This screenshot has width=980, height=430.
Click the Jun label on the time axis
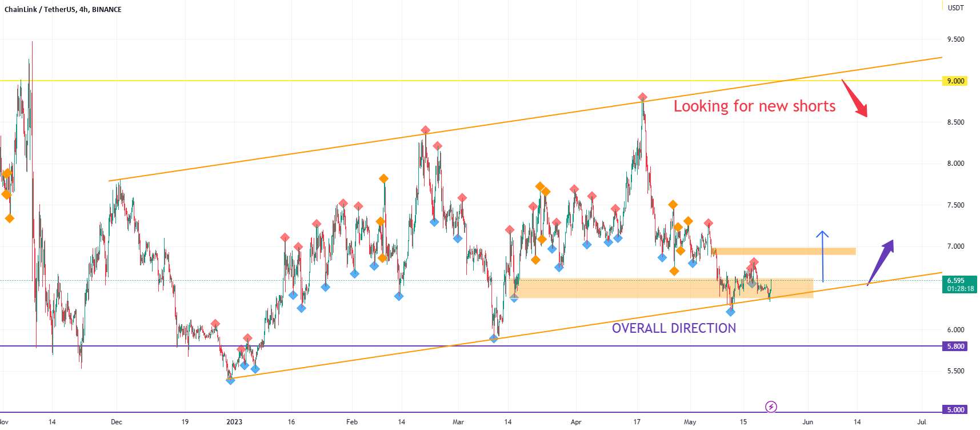[x=808, y=422]
